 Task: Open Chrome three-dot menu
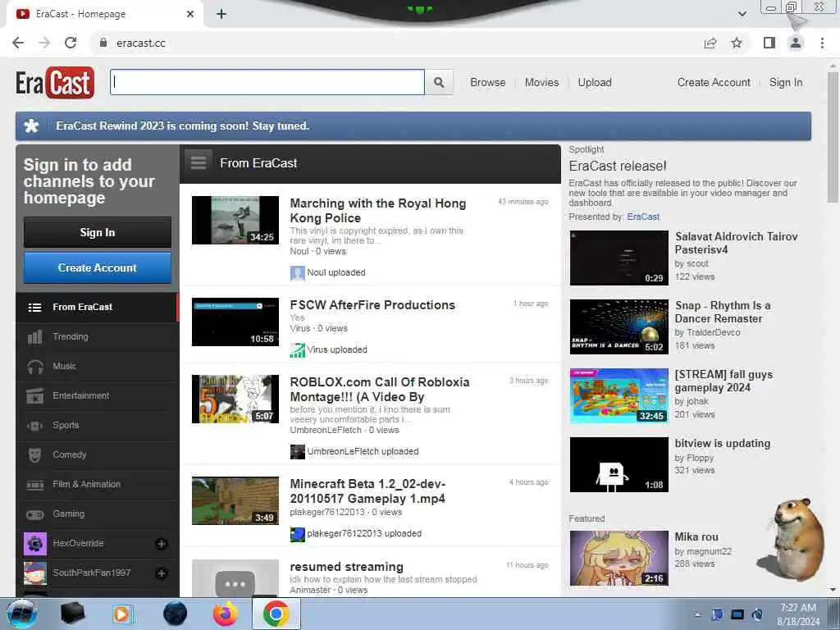pos(822,43)
